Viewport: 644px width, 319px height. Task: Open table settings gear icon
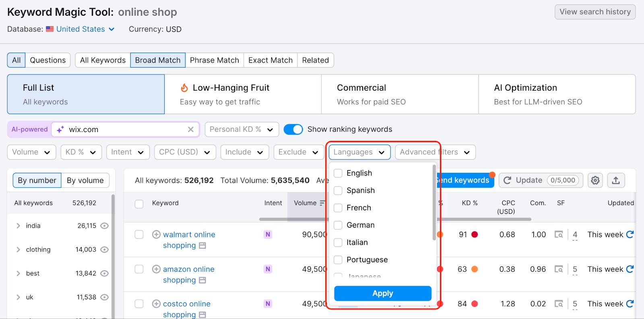tap(595, 180)
